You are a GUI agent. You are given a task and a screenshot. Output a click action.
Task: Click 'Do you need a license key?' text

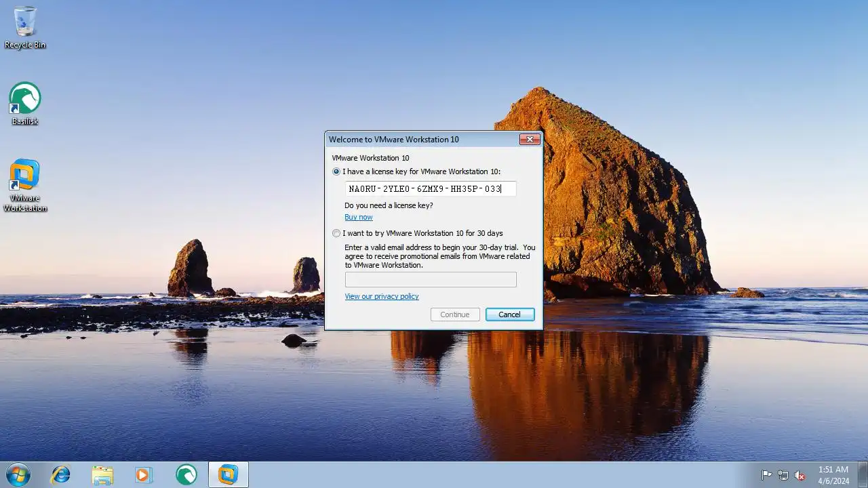coord(389,205)
